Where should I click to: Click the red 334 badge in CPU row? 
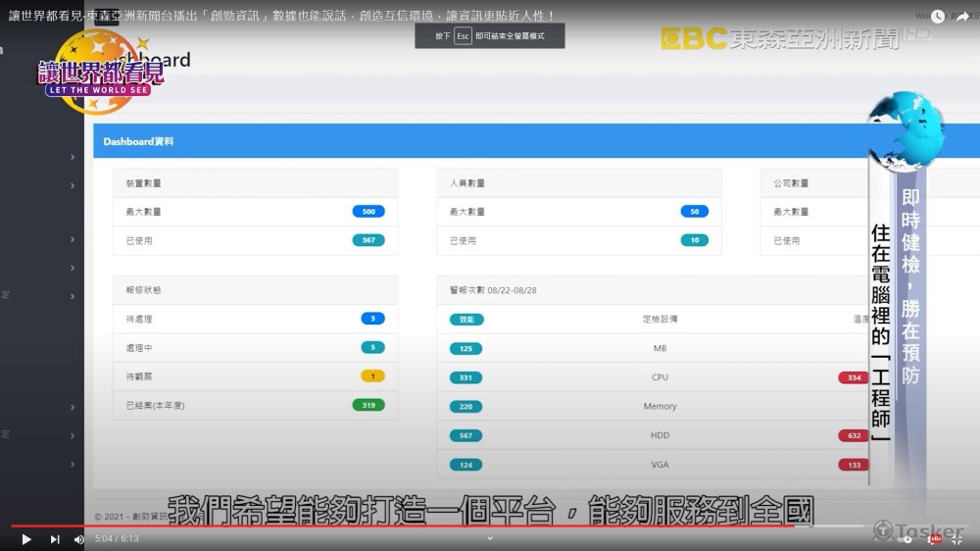(x=854, y=377)
